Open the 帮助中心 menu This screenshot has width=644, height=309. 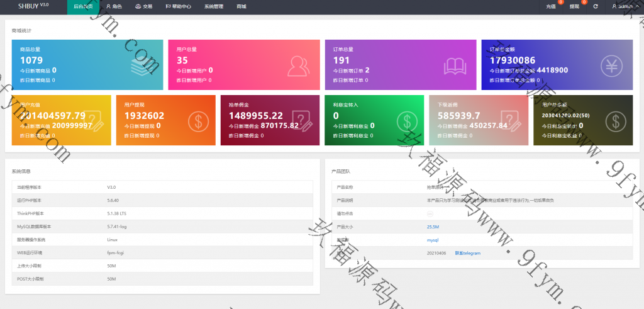[178, 6]
